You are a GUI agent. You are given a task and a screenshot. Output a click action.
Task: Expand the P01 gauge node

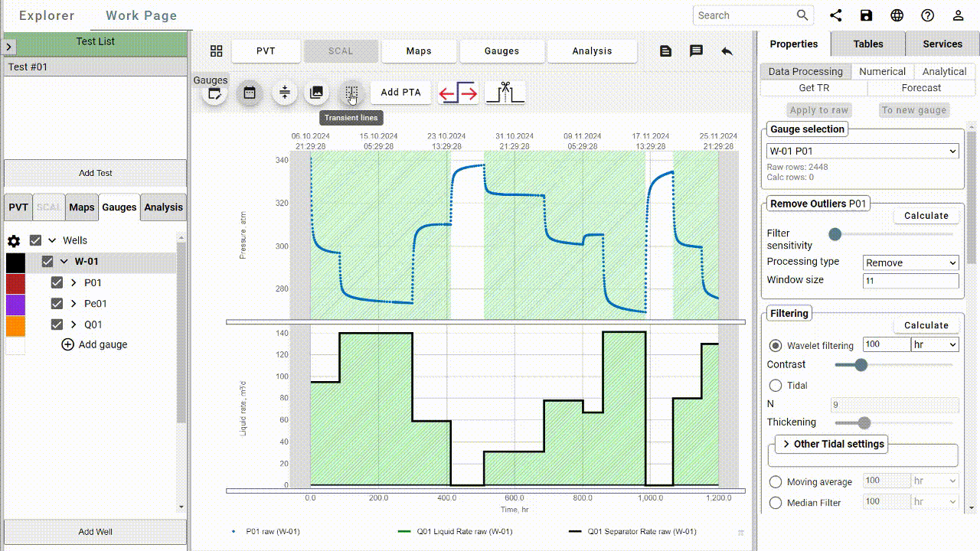tap(73, 282)
